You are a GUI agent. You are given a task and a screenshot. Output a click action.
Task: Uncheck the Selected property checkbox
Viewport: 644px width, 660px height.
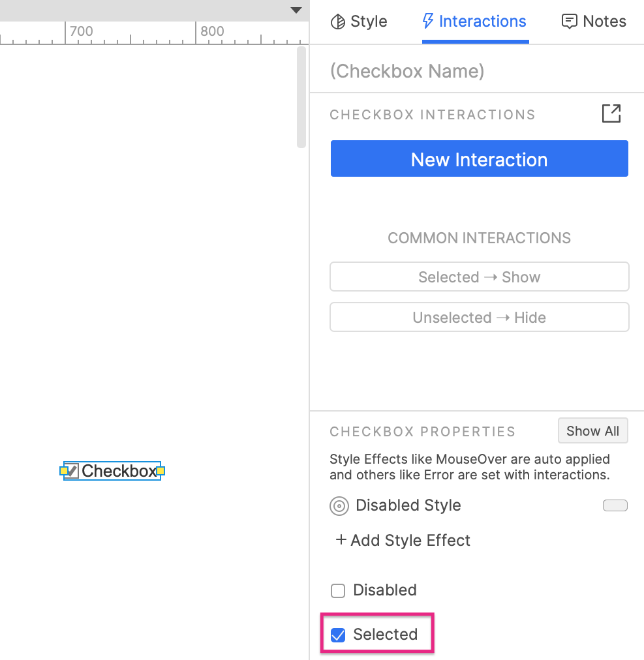tap(338, 635)
